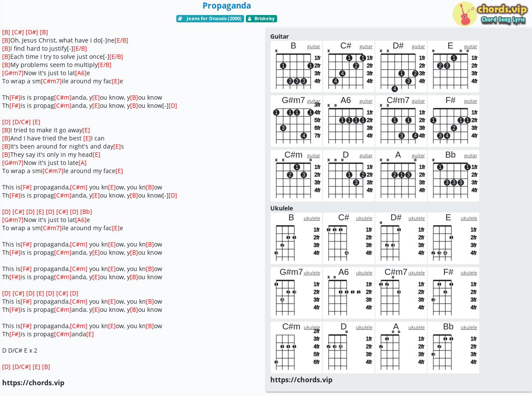Click the guitar link next to chord Bb
This screenshot has height=396, width=532.
(471, 155)
